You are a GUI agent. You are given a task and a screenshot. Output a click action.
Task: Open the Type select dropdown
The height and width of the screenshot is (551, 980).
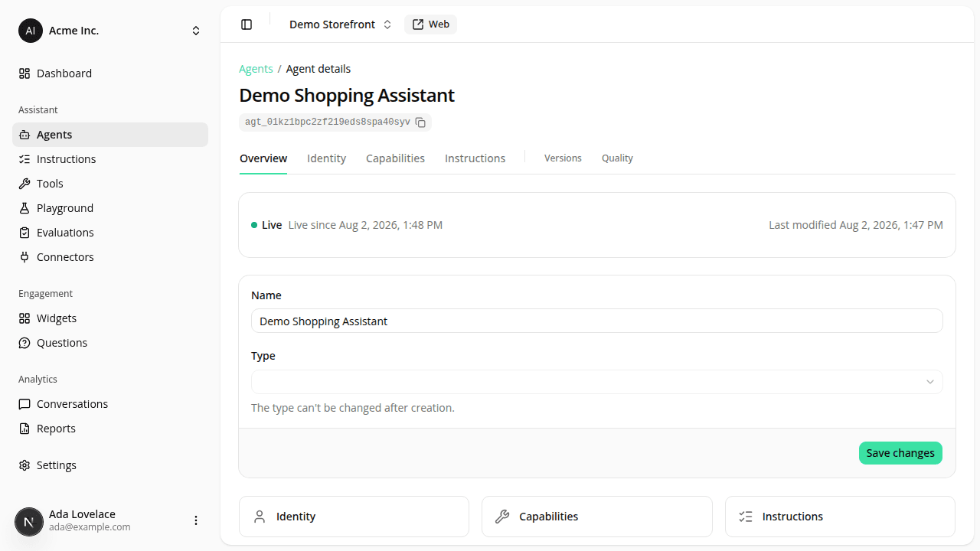(x=597, y=382)
